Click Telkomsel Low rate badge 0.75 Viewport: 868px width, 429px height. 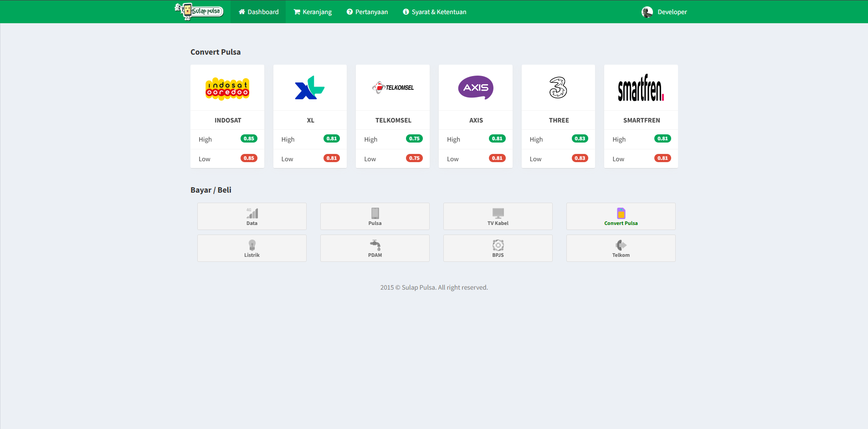point(414,158)
